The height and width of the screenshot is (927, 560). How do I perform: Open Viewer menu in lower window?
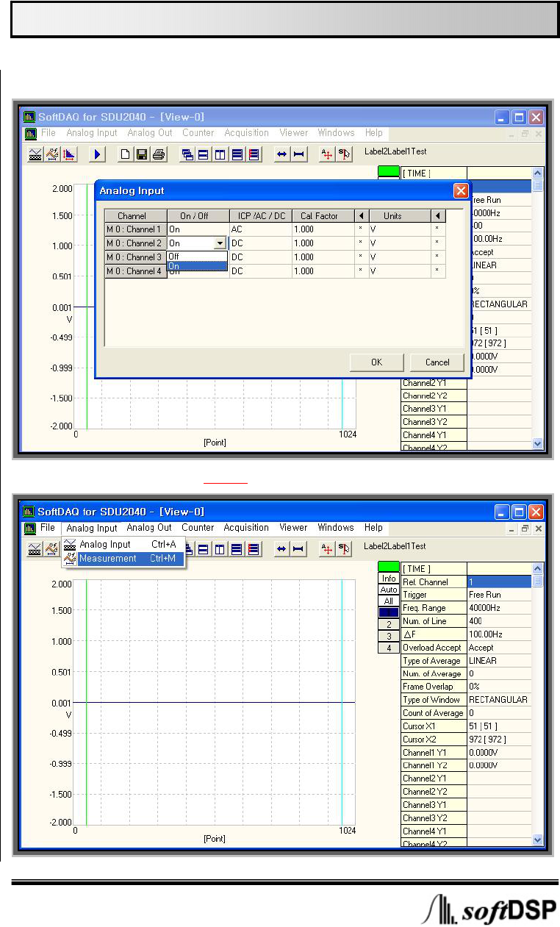293,528
